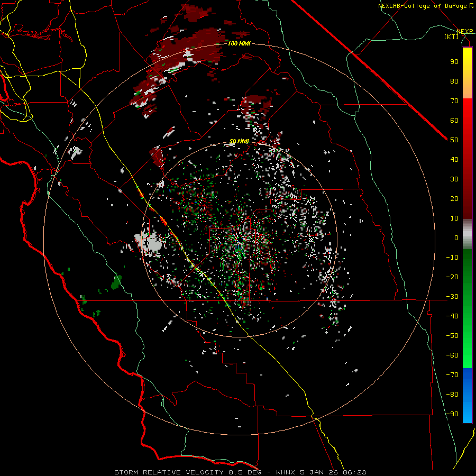The height and width of the screenshot is (476, 476).
Task: Click the '-60' value on the velocity scale
Action: pyautogui.click(x=452, y=355)
